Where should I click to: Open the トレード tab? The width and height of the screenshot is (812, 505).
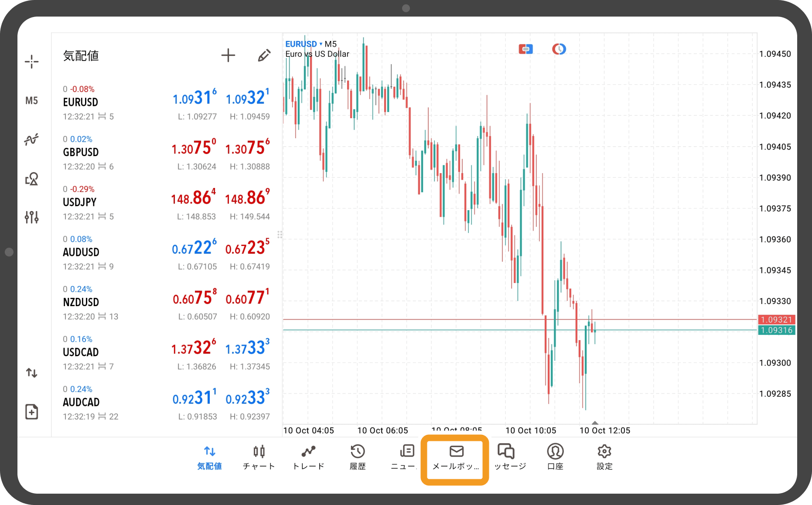coord(308,457)
